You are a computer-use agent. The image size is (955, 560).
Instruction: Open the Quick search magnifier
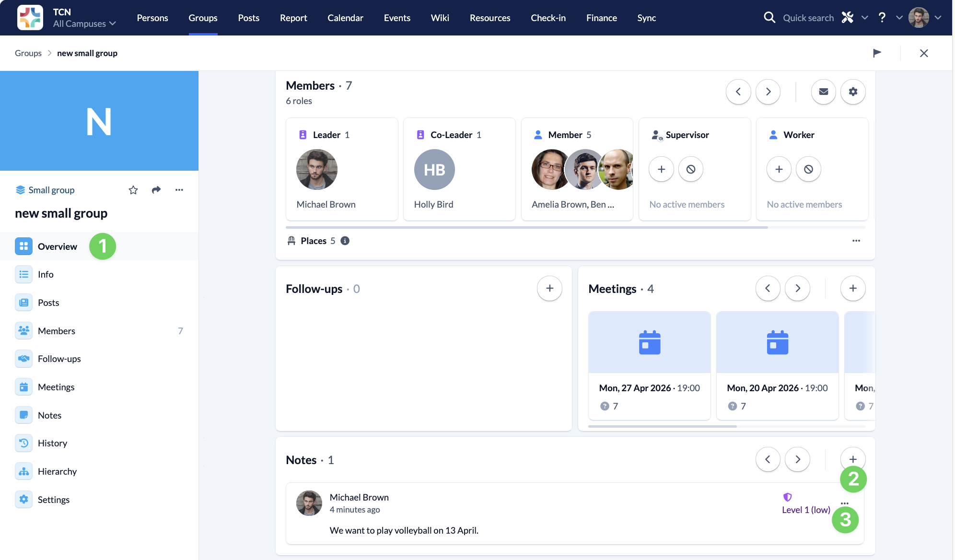point(769,18)
